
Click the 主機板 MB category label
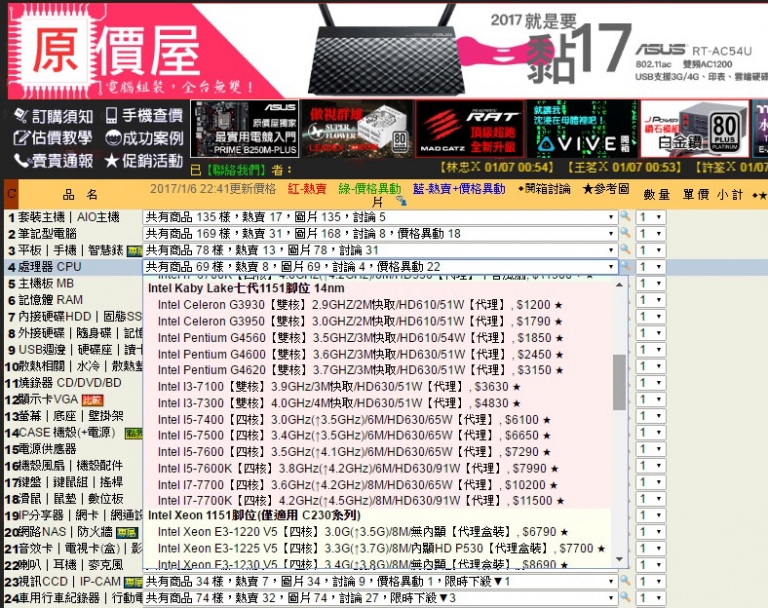pyautogui.click(x=46, y=284)
